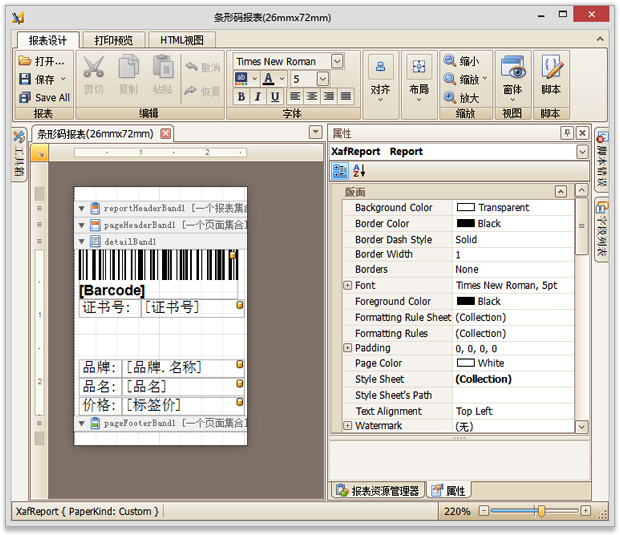The height and width of the screenshot is (535, 620).
Task: Click the Border Color Black swatch
Action: coord(465,223)
